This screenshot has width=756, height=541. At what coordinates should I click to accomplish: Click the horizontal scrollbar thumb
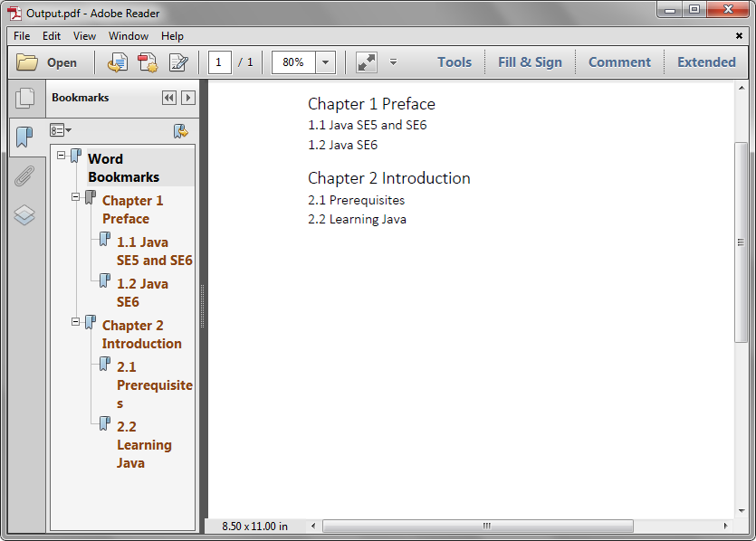click(477, 526)
